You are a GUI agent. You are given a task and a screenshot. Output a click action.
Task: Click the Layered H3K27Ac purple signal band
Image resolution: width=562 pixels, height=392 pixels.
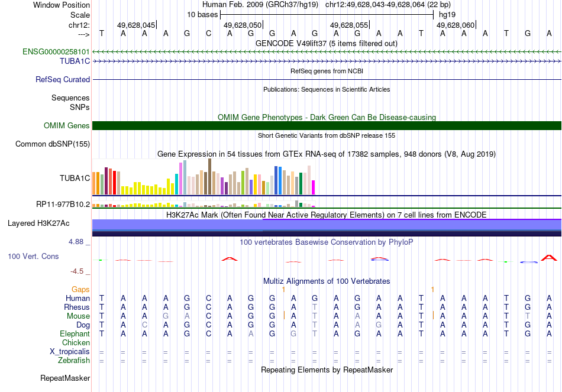pos(327,228)
